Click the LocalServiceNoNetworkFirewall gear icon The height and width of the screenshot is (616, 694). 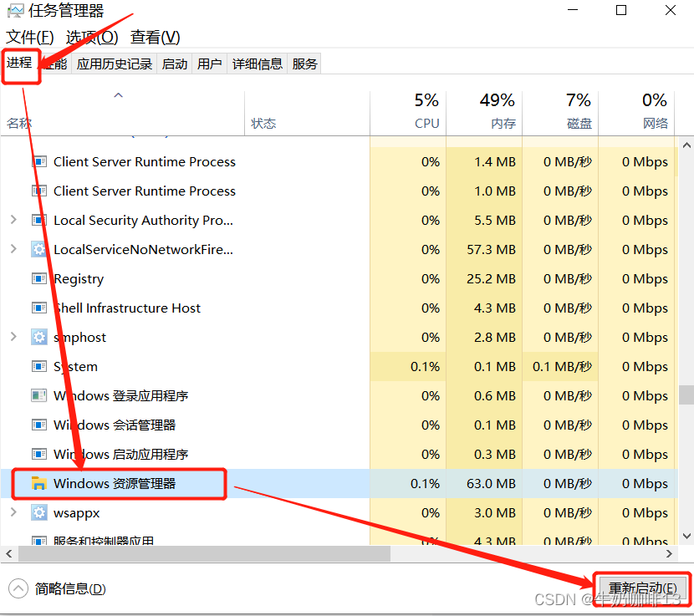tap(39, 249)
